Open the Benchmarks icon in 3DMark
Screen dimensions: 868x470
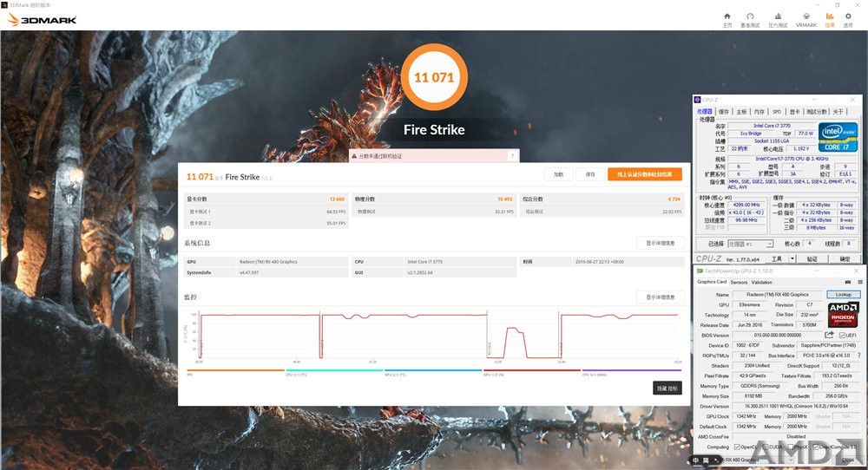tap(750, 16)
